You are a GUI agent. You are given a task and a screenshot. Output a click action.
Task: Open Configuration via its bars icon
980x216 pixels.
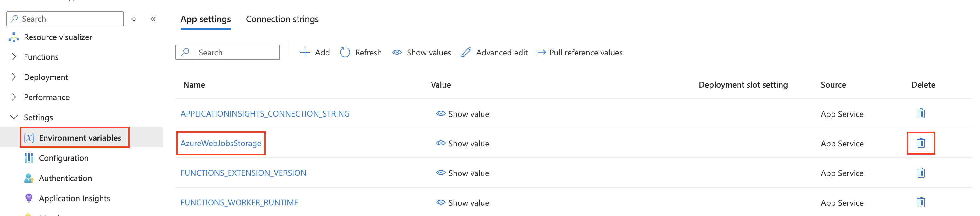coord(29,158)
